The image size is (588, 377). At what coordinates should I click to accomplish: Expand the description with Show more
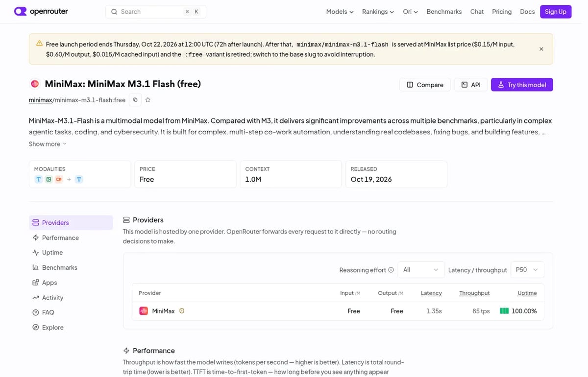(48, 144)
